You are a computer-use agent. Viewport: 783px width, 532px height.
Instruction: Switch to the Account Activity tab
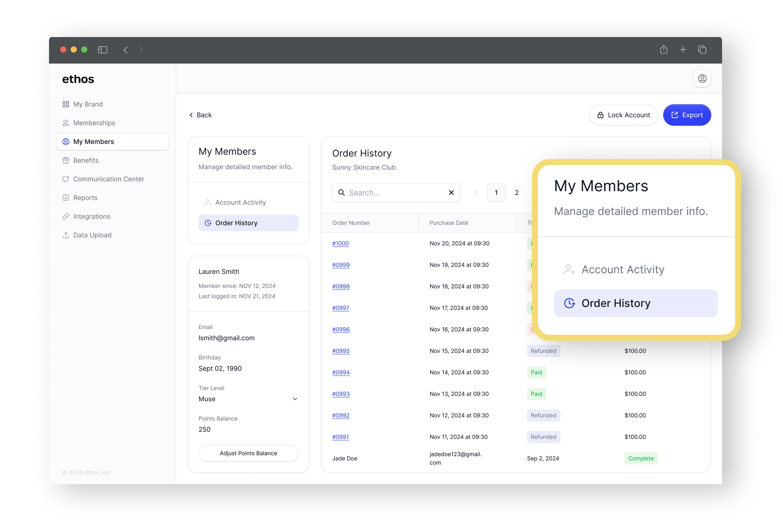[240, 202]
